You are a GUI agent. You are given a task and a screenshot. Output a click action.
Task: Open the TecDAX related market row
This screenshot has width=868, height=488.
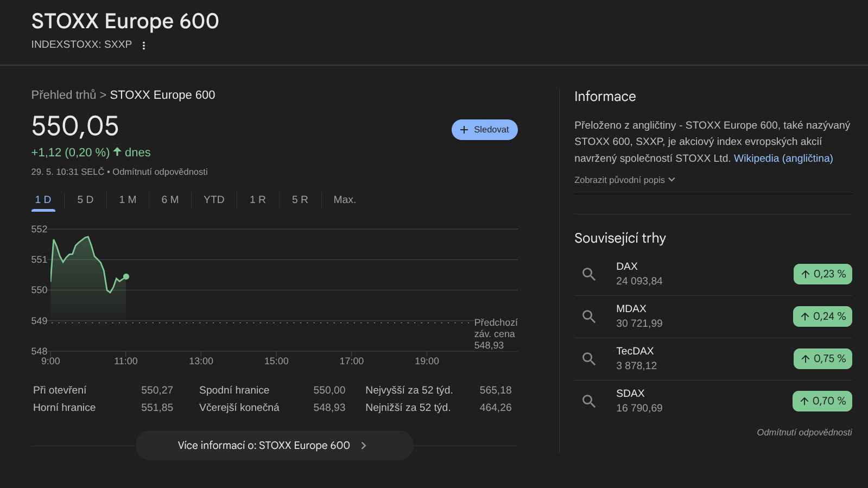(x=713, y=359)
